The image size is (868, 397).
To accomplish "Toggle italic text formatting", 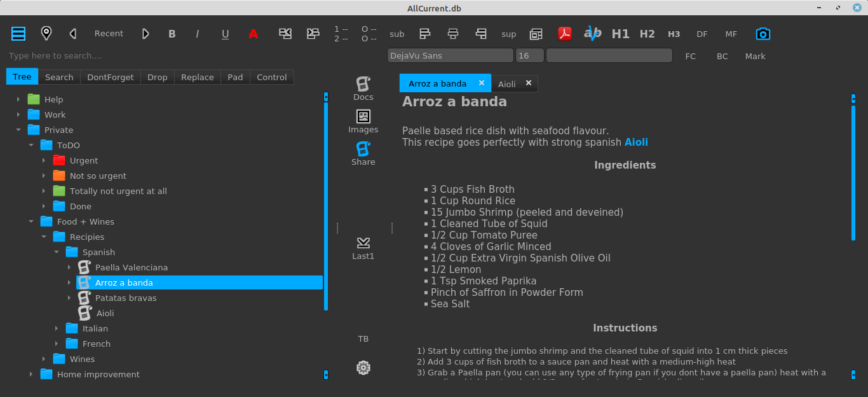I will pos(198,33).
